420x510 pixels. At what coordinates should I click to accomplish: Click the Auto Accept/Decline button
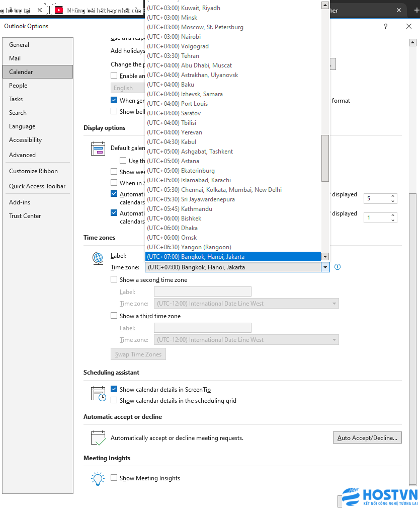click(x=367, y=438)
